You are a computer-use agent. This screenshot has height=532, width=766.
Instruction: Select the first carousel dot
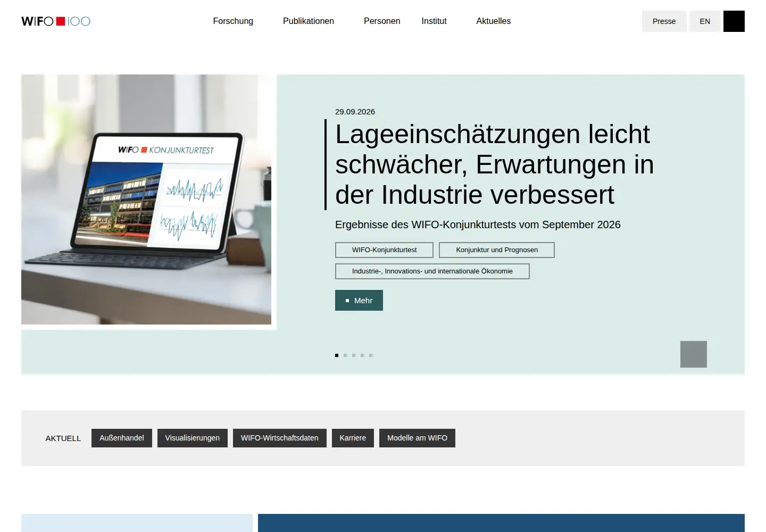click(x=337, y=355)
